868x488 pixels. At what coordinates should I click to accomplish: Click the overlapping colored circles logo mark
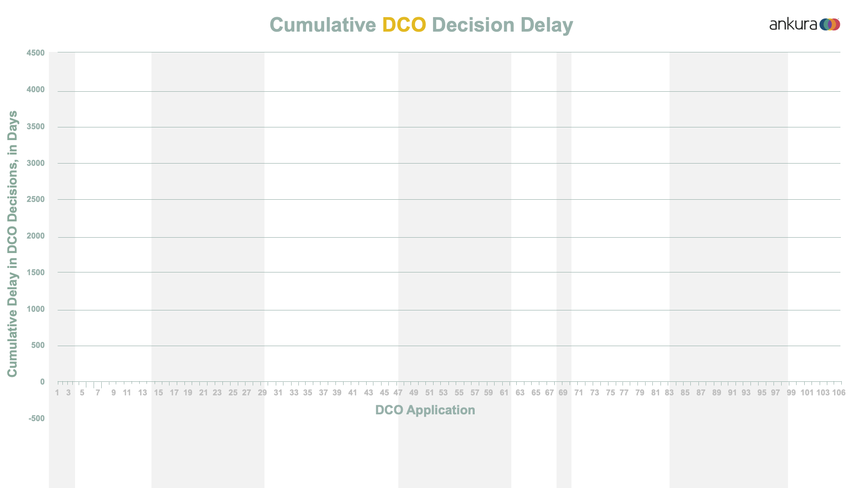click(x=830, y=24)
